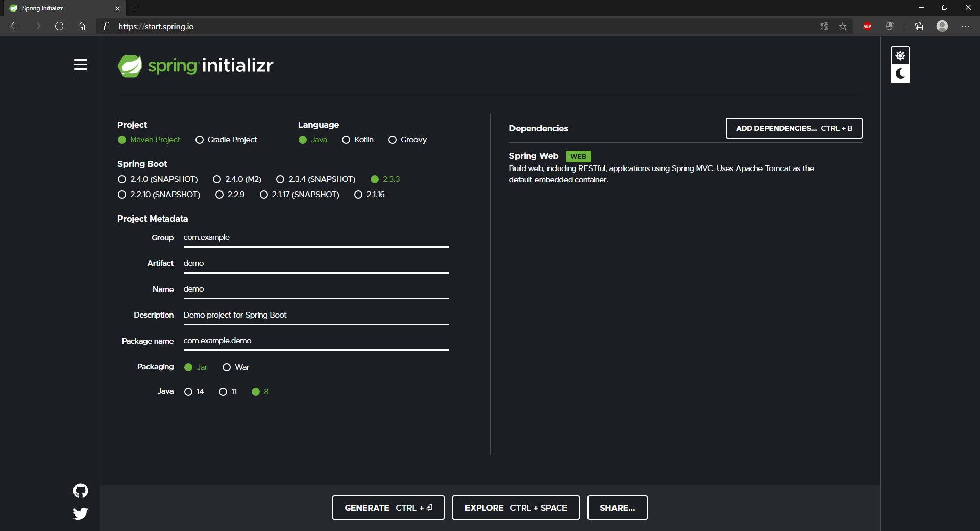
Task: Go back with browser back arrow
Action: click(14, 26)
